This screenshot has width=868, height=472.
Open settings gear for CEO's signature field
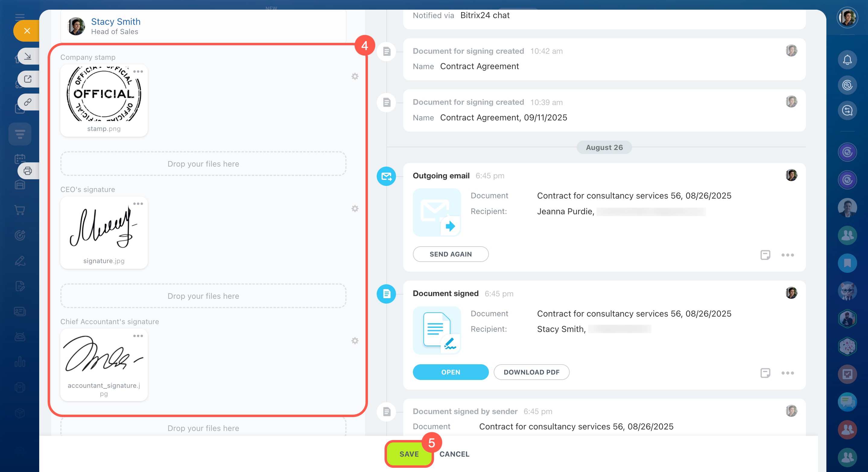[355, 209]
